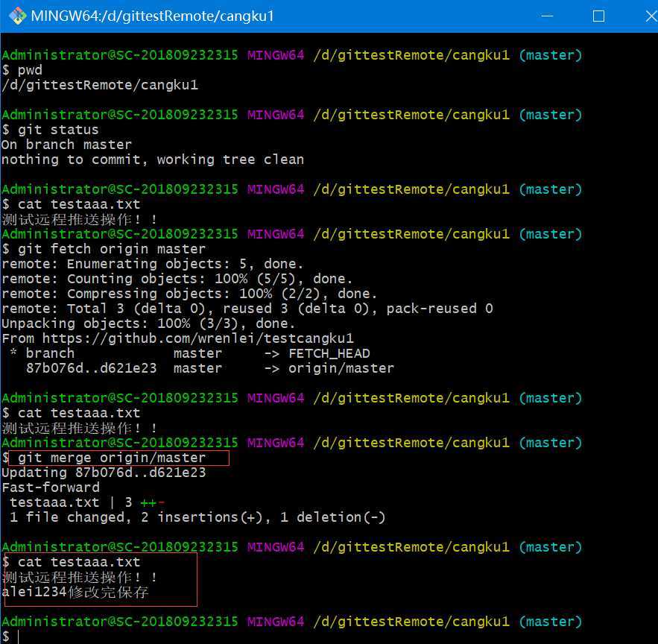Click the Git Bash icon in the title bar
This screenshot has height=644, width=658.
(x=17, y=16)
